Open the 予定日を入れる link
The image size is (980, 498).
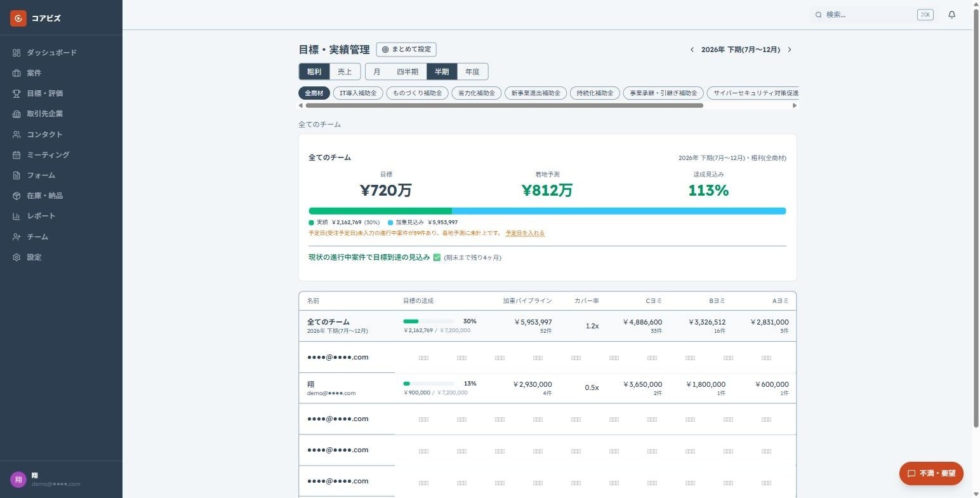pos(525,233)
